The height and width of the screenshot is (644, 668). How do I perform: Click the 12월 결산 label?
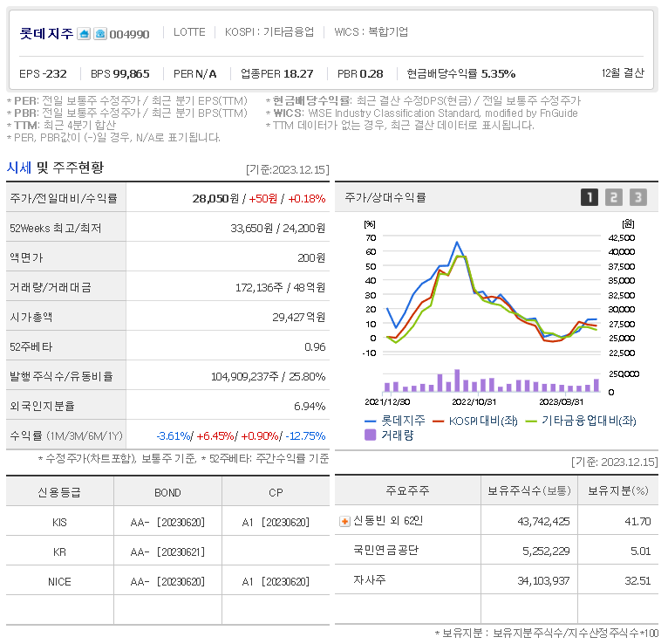pos(623,73)
